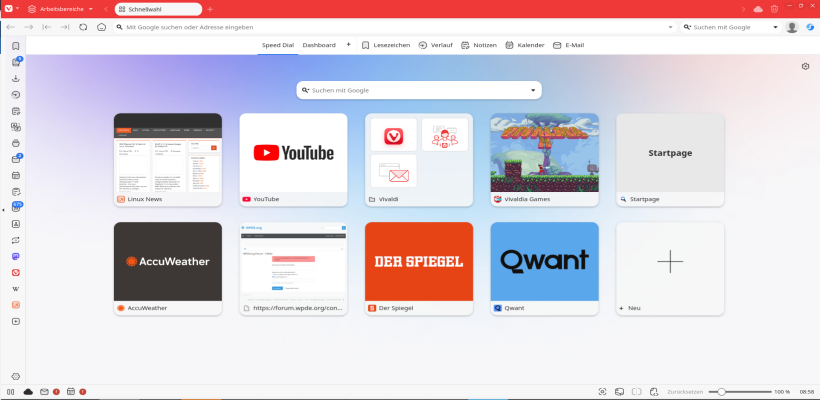The image size is (820, 400).
Task: Click the tab tiling icon in status bar
Action: (636, 392)
